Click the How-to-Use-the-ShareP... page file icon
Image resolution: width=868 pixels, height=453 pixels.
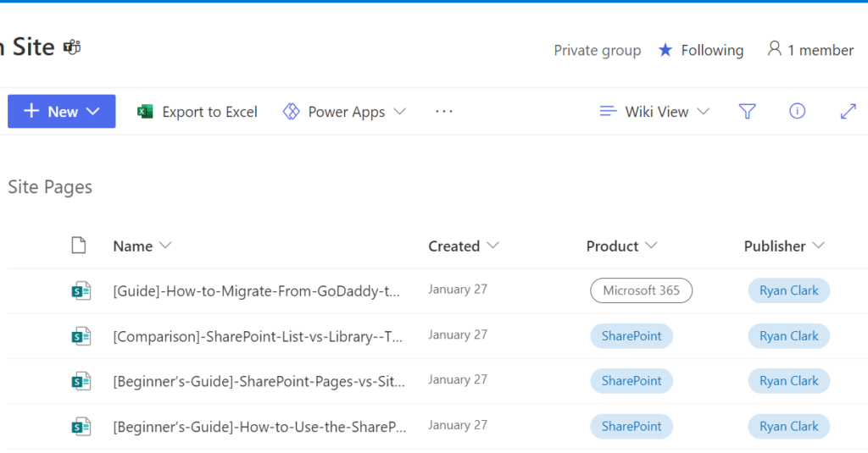(81, 427)
